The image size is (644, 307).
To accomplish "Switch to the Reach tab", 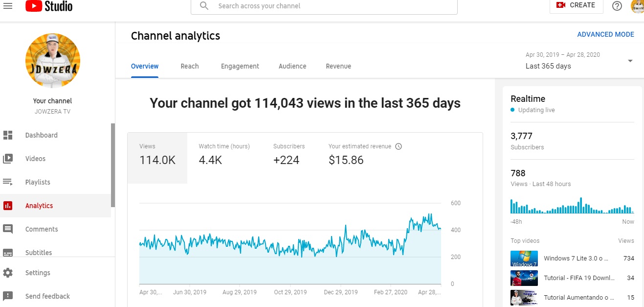I will pos(190,66).
